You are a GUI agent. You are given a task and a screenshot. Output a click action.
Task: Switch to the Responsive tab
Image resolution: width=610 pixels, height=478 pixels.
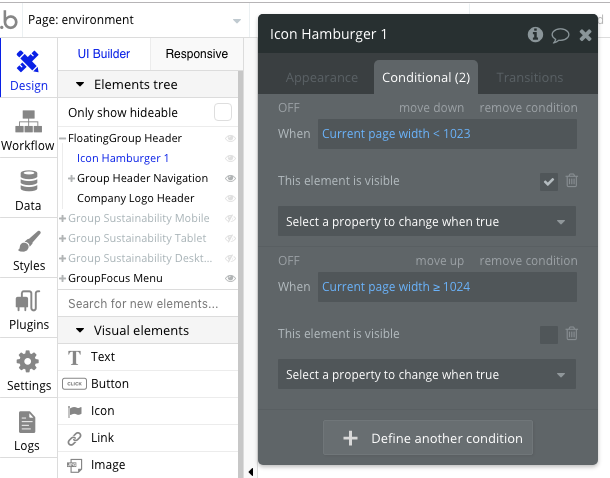pos(196,54)
